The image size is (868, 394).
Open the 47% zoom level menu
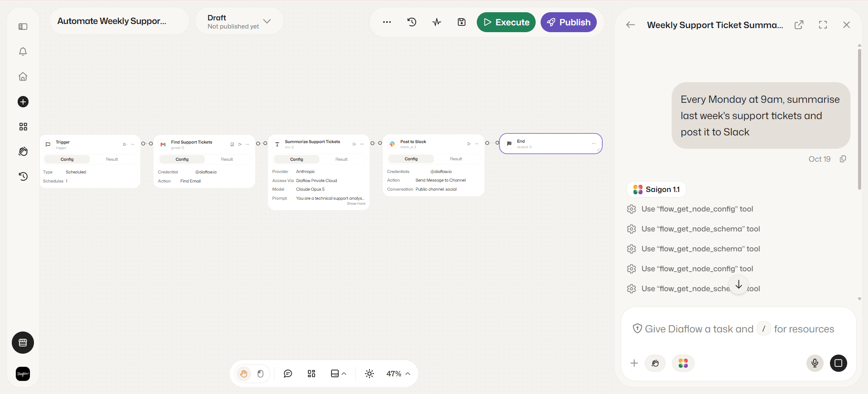398,374
